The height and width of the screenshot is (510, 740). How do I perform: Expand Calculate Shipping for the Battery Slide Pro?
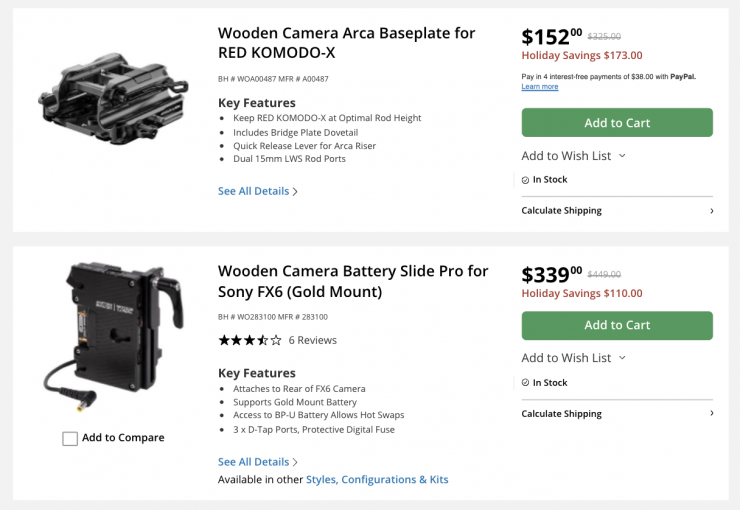pyautogui.click(x=616, y=414)
